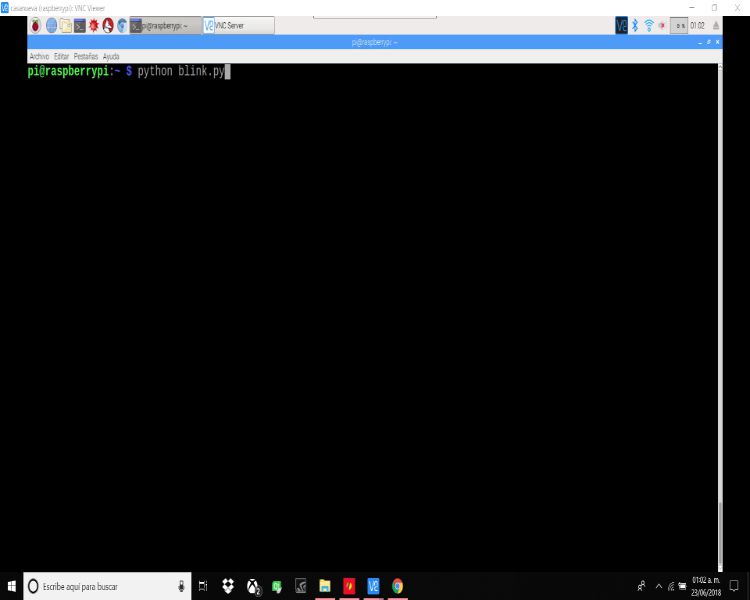Launch the web browser globe icon
Image resolution: width=750 pixels, height=600 pixels.
click(x=51, y=26)
